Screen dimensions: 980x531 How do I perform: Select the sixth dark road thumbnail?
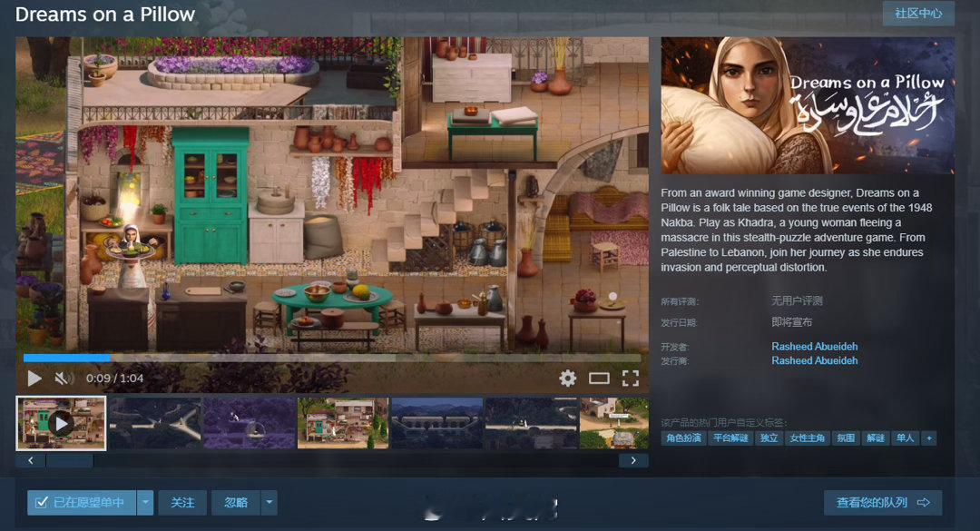point(531,423)
